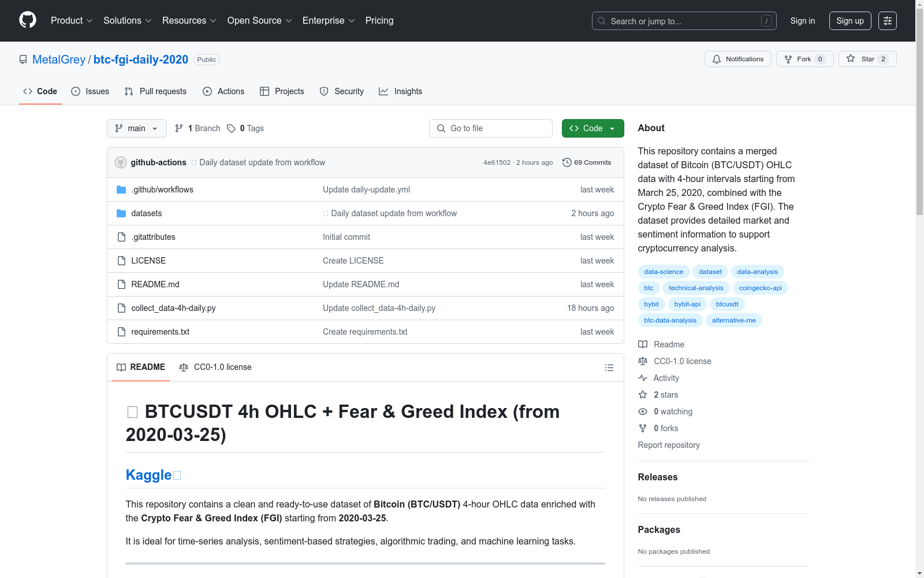This screenshot has width=924, height=578.
Task: Click the .github/workflows folder icon
Action: pos(121,190)
